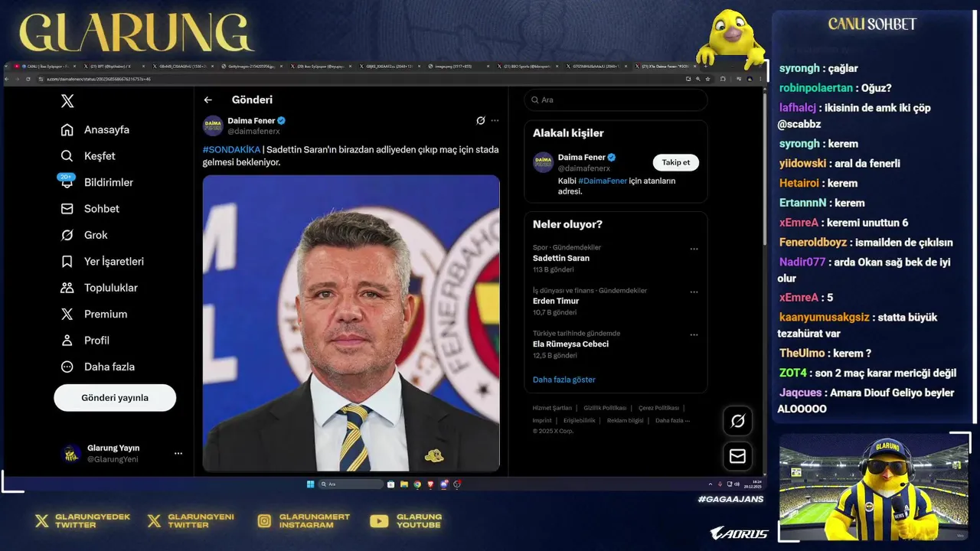The image size is (980, 551).
Task: Show hidden tray icons chevron
Action: coord(710,484)
